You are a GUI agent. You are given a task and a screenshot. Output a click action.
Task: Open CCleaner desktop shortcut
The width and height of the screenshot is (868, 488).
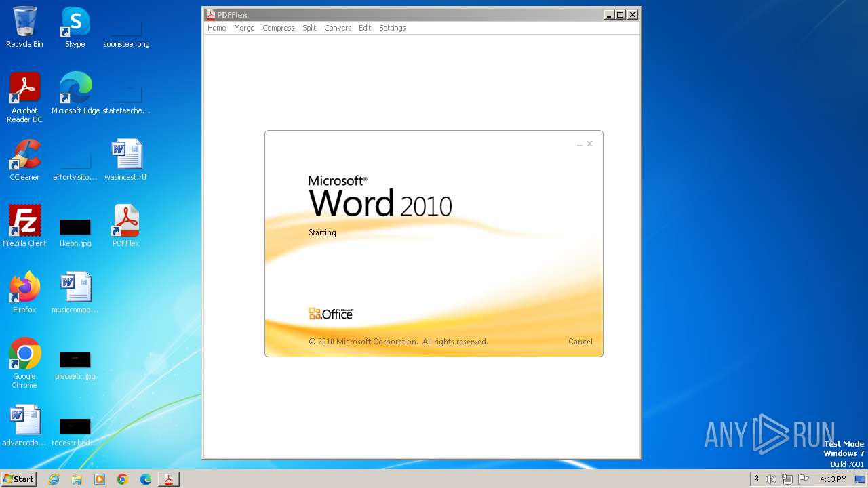tap(24, 159)
